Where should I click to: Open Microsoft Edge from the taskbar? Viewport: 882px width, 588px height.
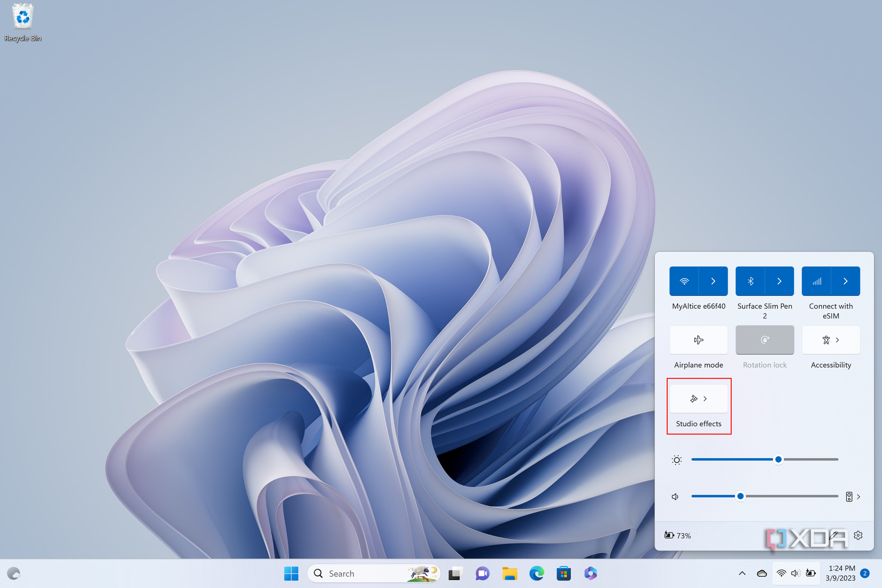coord(536,573)
